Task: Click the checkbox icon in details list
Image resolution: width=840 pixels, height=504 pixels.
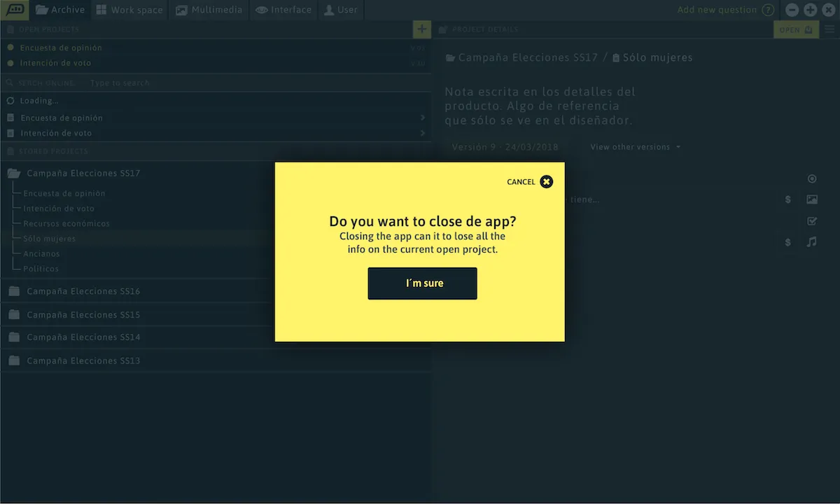Action: 812,221
